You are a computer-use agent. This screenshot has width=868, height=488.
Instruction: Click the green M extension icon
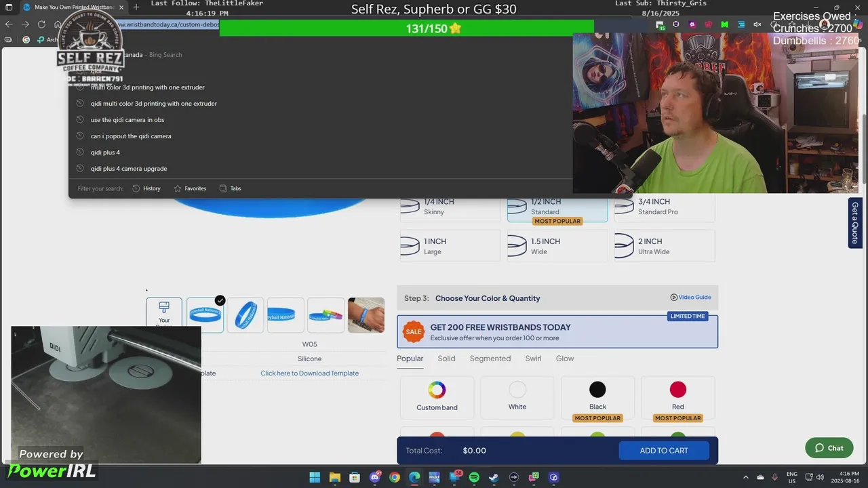point(724,24)
